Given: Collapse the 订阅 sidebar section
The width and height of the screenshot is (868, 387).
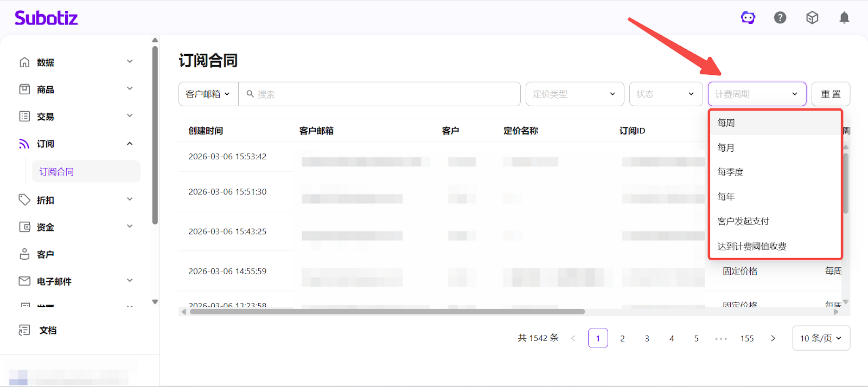Looking at the screenshot, I should (130, 144).
